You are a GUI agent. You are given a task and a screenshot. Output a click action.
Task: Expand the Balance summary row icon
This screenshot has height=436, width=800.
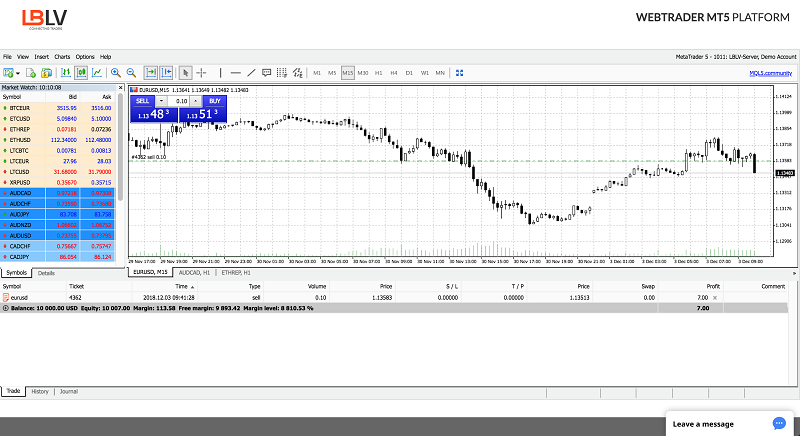[x=6, y=308]
